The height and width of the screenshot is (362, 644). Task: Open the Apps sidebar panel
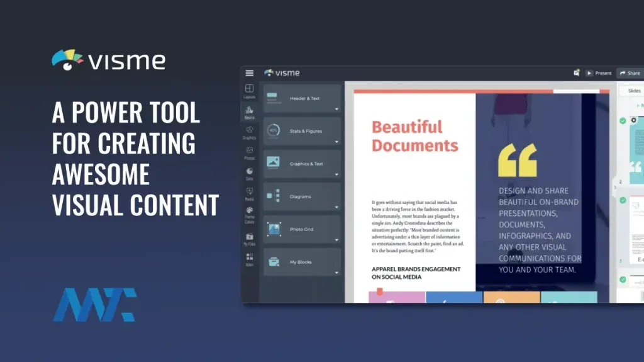(x=249, y=259)
